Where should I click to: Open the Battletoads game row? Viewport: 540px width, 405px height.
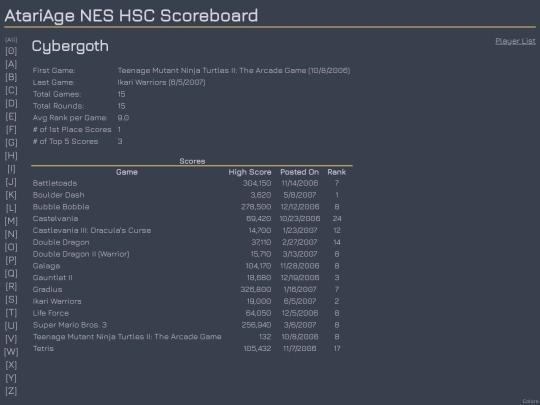[x=55, y=183]
